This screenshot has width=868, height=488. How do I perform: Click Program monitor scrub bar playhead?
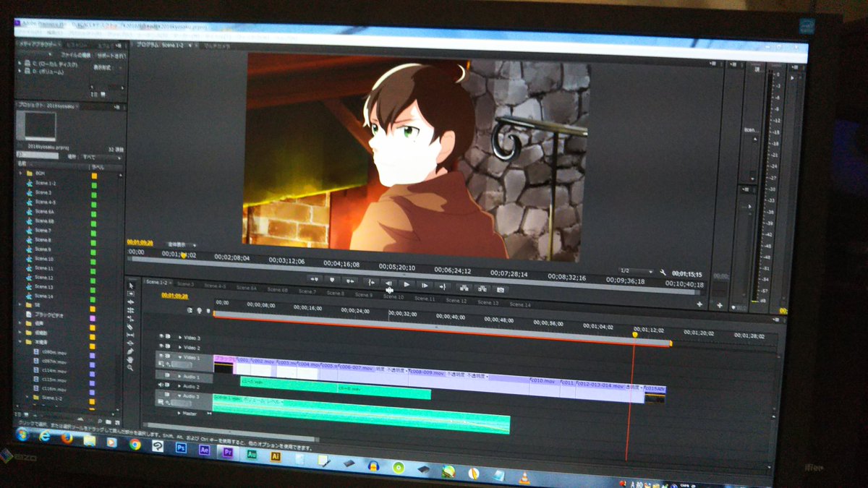(x=183, y=254)
